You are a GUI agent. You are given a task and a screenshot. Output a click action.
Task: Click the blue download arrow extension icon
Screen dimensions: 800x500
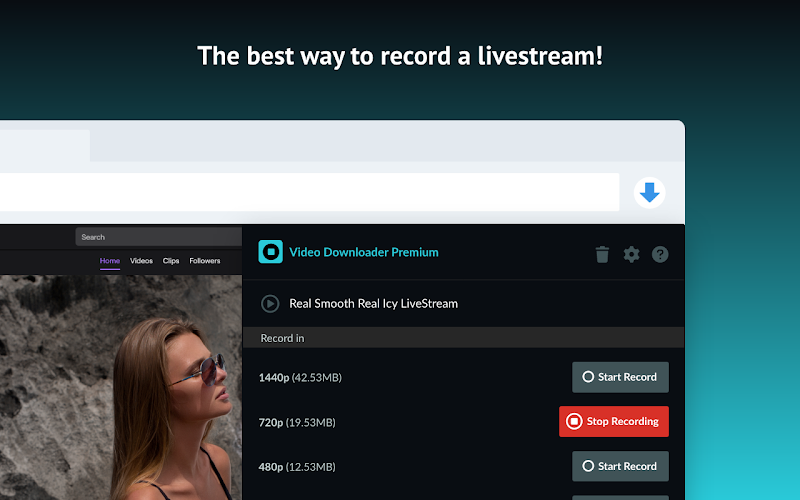pos(649,193)
